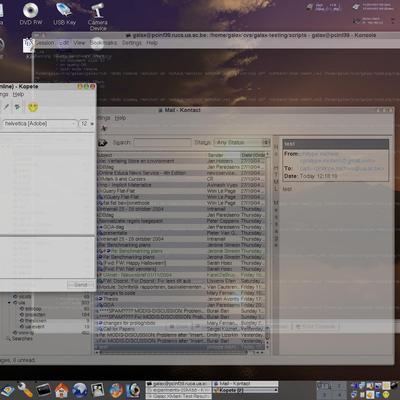Click the virtual desktop pager in the panel
400x400 pixels.
pos(331,390)
